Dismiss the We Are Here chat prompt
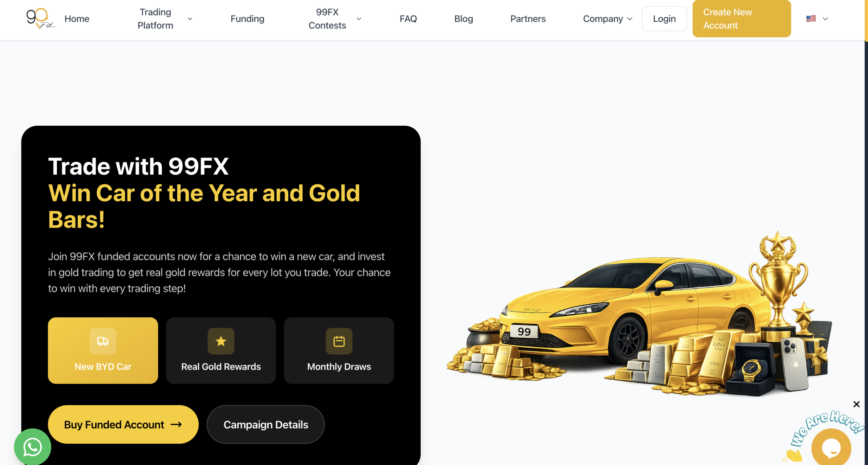The height and width of the screenshot is (465, 868). tap(856, 404)
